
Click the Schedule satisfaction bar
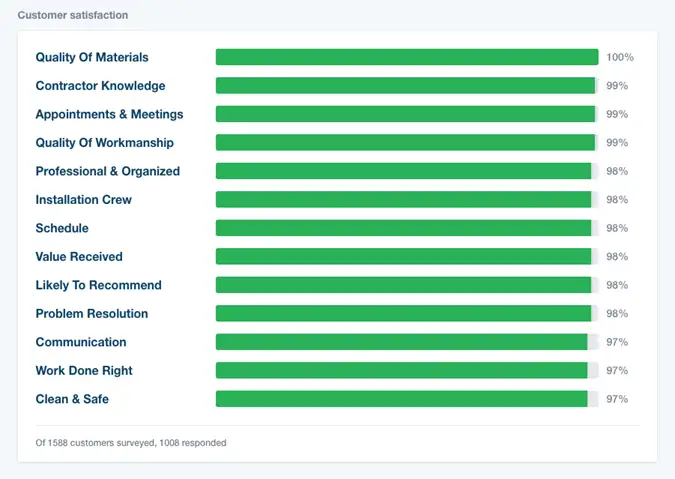[x=406, y=228]
